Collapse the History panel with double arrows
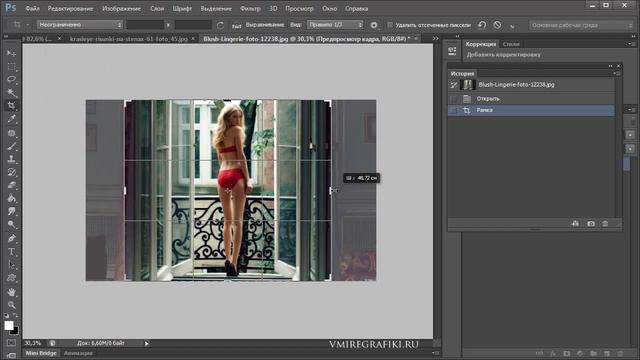Screen dimensions: 640x360 610,66
